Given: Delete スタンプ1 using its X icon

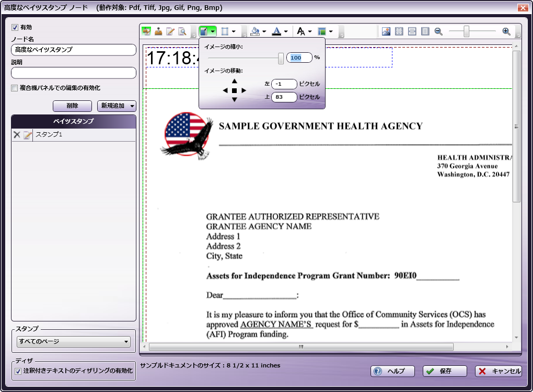Looking at the screenshot, I should pyautogui.click(x=17, y=135).
